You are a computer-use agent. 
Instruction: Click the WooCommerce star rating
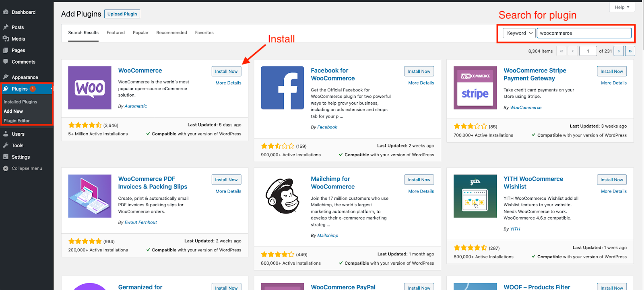pyautogui.click(x=85, y=125)
